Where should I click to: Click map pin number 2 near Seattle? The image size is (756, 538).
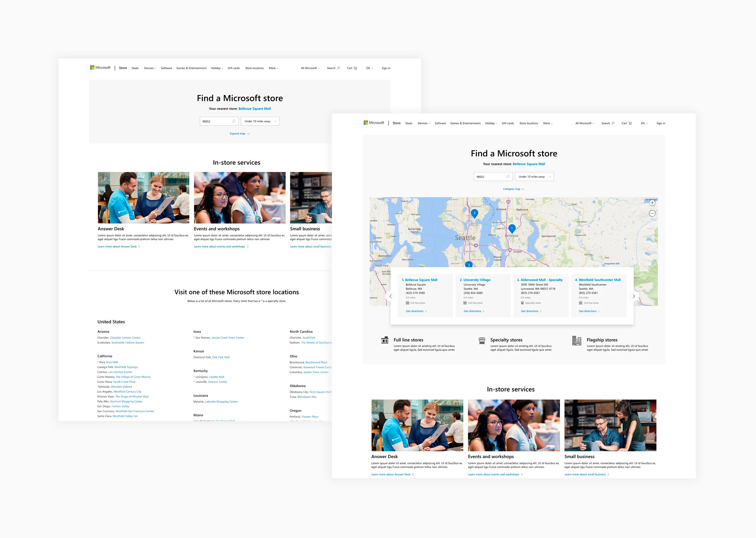[475, 213]
